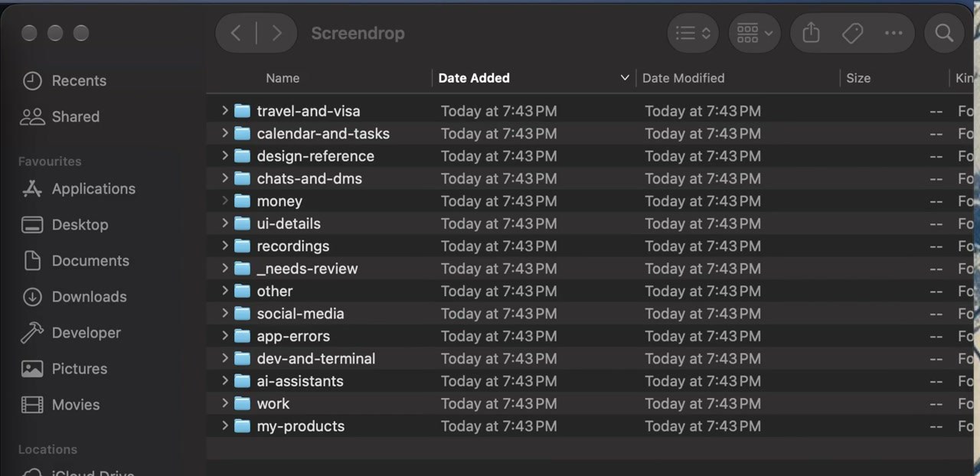Viewport: 980px width, 476px height.
Task: Select the recordings folder icon
Action: click(x=242, y=246)
